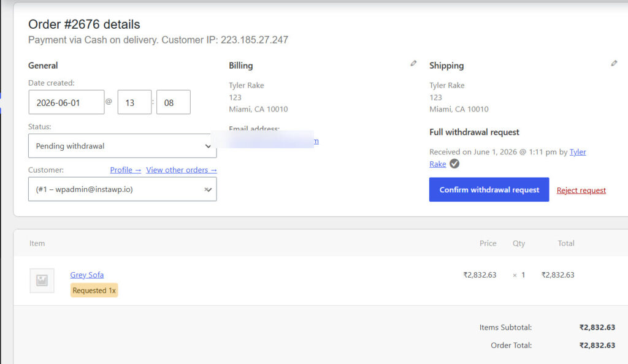
Task: Click the verified checkmark beside Rake
Action: point(454,164)
